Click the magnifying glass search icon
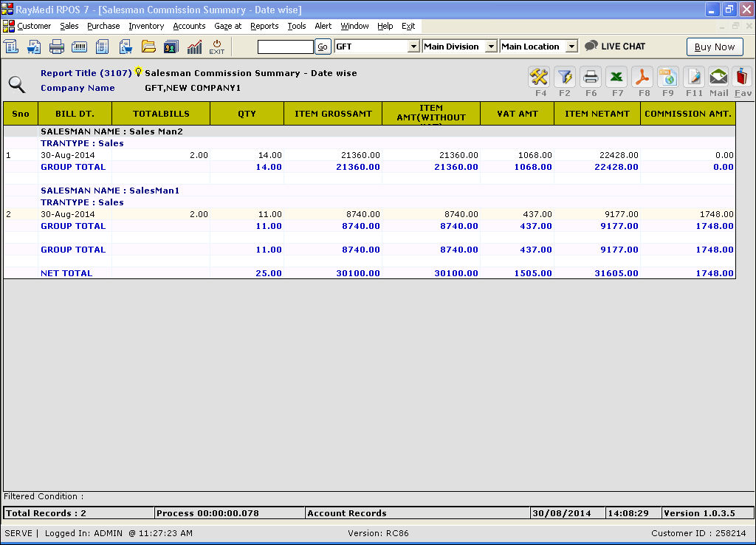The image size is (756, 545). tap(16, 84)
